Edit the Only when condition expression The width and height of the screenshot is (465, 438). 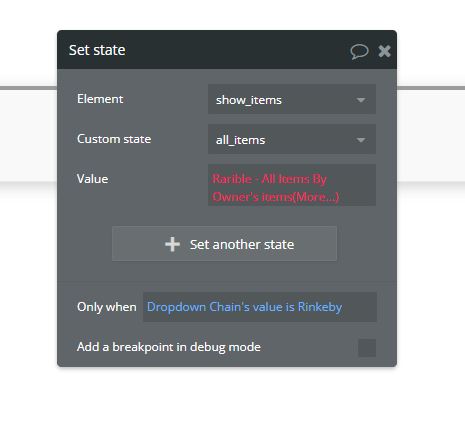[260, 307]
